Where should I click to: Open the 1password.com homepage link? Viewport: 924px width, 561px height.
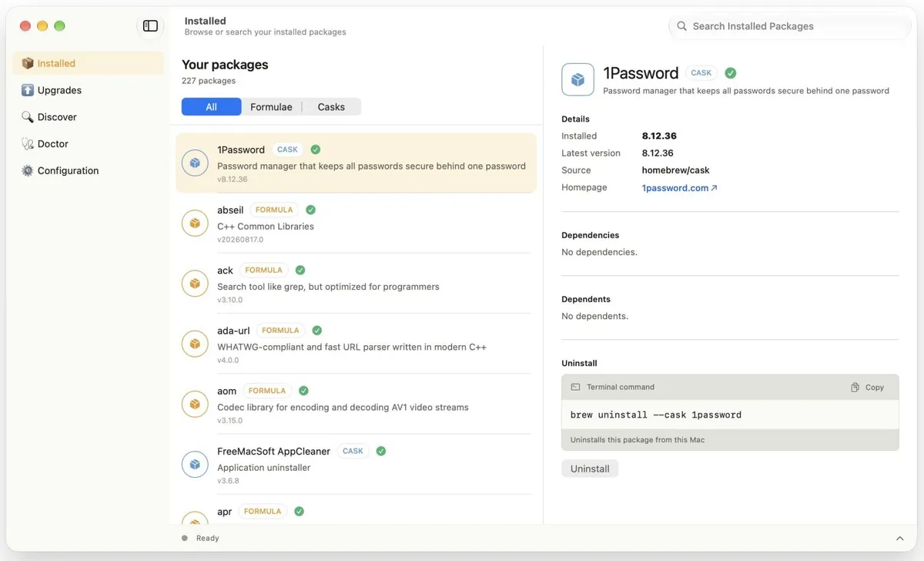click(x=679, y=188)
